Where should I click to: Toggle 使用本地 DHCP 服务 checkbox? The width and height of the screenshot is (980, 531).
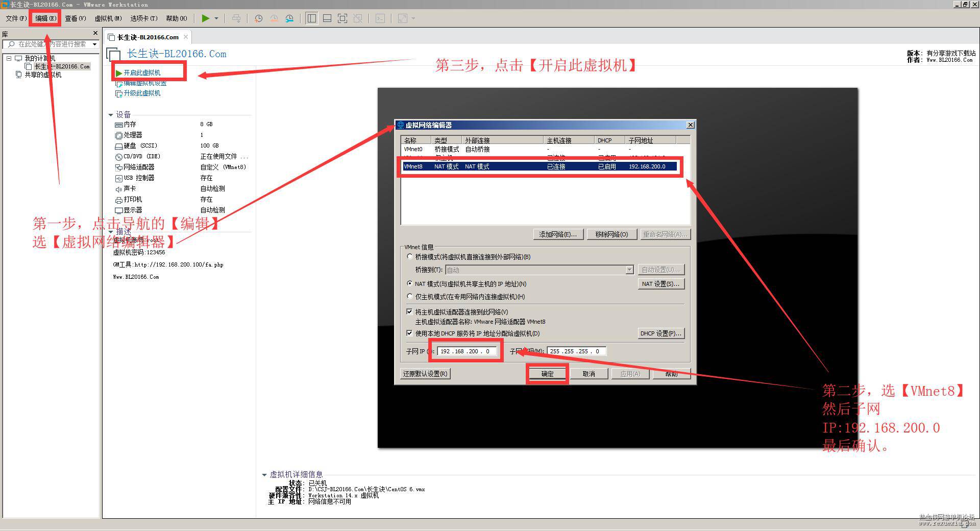409,333
